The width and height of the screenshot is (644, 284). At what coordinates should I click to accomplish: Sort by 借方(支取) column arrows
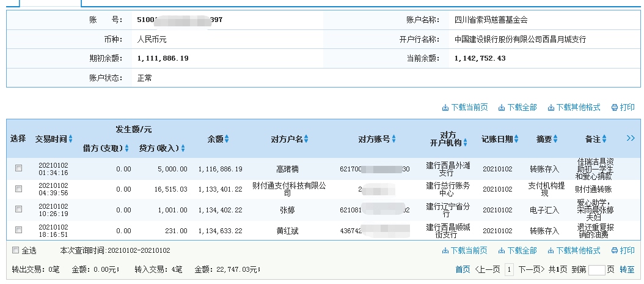(x=127, y=148)
